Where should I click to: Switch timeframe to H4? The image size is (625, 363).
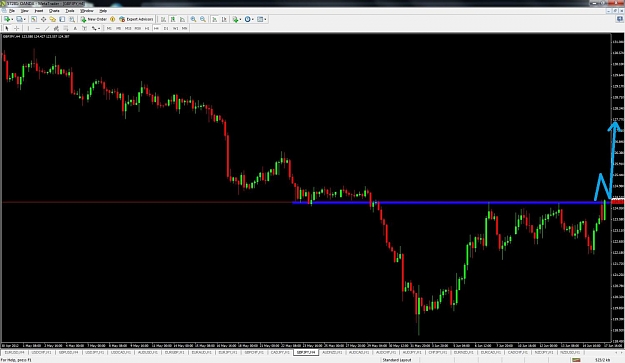156,28
